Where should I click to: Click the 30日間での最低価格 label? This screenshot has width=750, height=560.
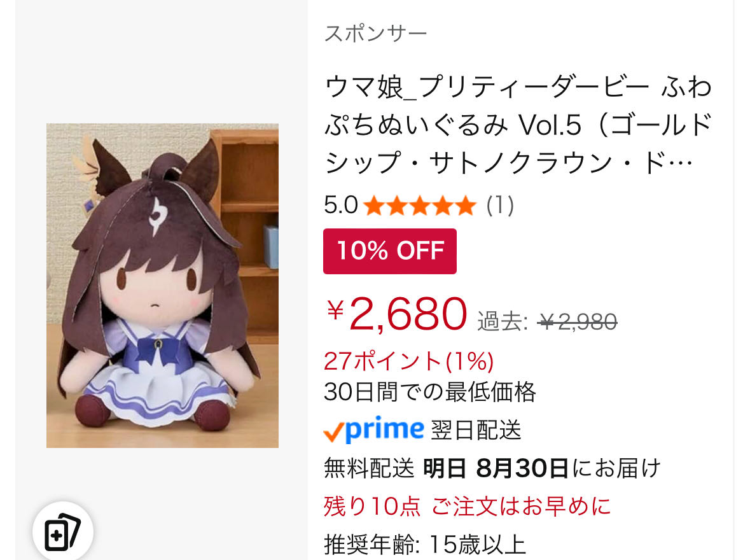[429, 392]
